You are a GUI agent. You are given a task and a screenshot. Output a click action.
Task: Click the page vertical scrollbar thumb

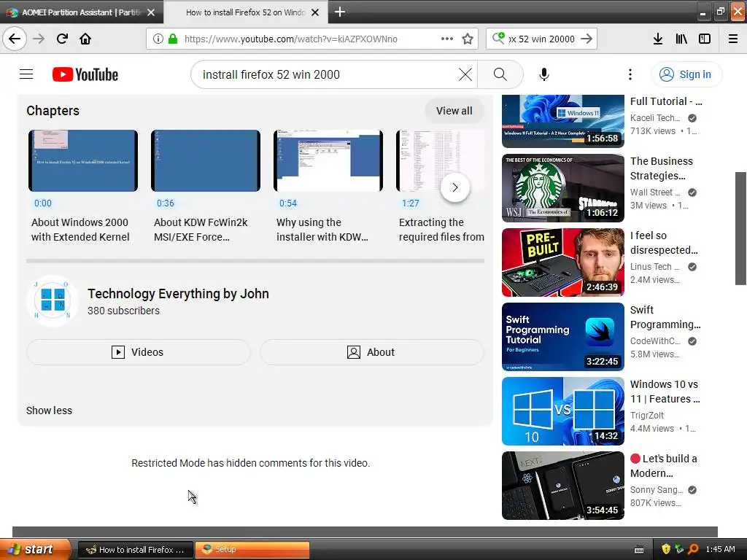coord(741,228)
